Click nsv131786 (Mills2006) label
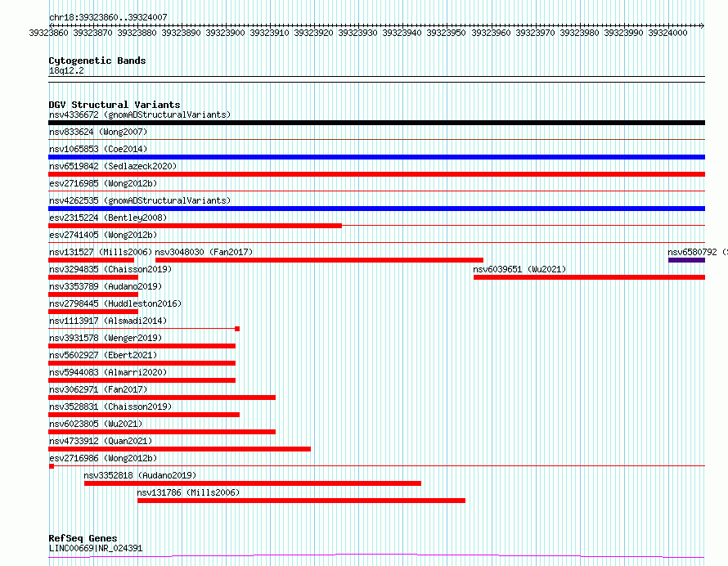The image size is (728, 566). (188, 492)
